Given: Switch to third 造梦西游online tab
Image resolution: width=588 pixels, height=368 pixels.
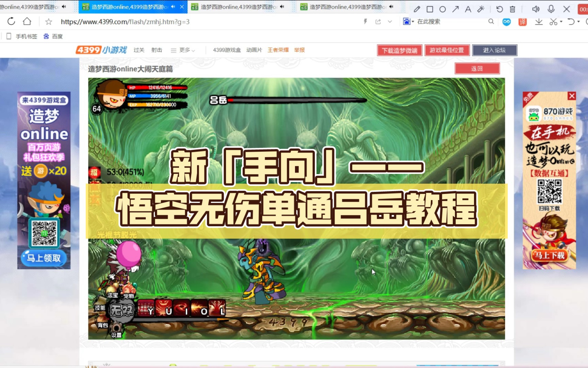Looking at the screenshot, I should (x=238, y=6).
